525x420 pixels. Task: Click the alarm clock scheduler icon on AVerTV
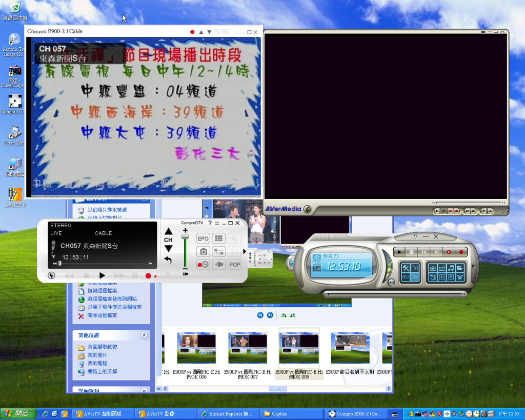pos(460,277)
